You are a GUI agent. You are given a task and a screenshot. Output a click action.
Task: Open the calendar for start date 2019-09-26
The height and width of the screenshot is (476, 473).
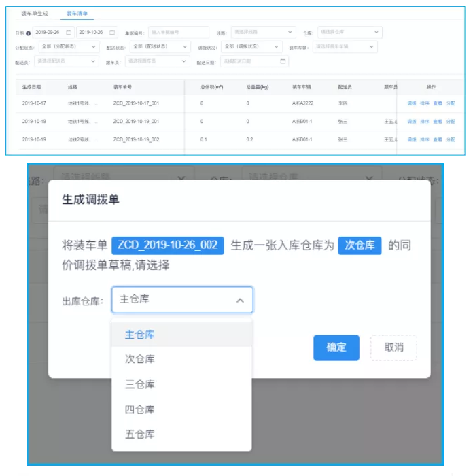69,32
